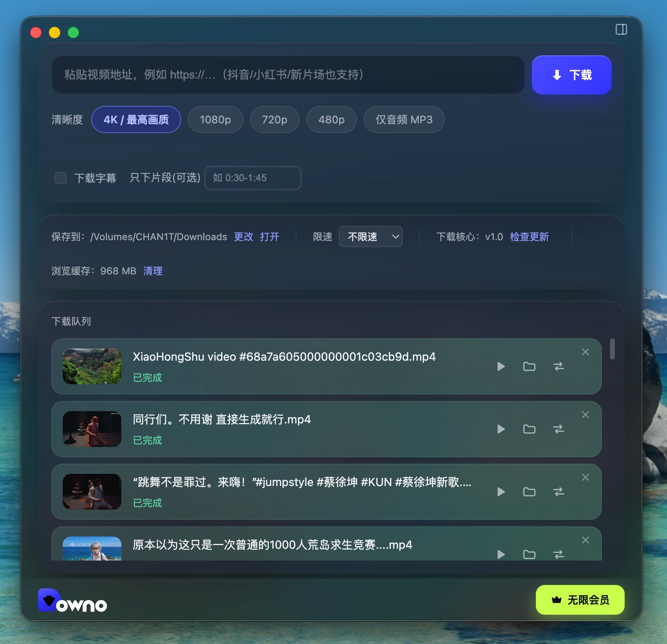The width and height of the screenshot is (667, 644).
Task: Show 同行们。不用谢 file in folder
Action: click(x=529, y=429)
